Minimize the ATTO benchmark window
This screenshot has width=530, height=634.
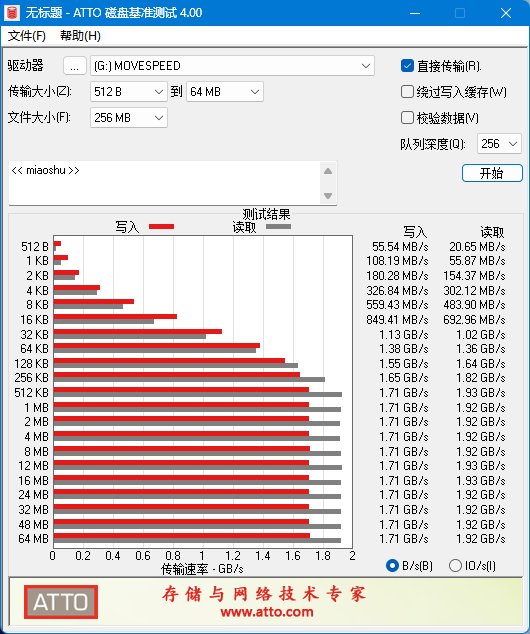415,13
